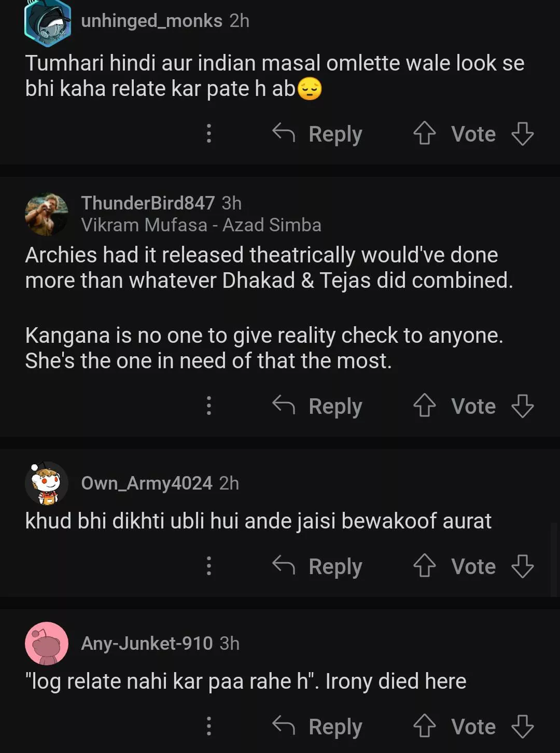Upvote Own_Army4024's comment

tap(424, 566)
